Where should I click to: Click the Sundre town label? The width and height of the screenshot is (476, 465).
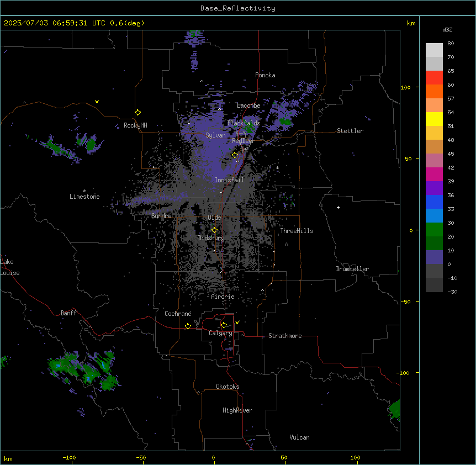point(161,216)
